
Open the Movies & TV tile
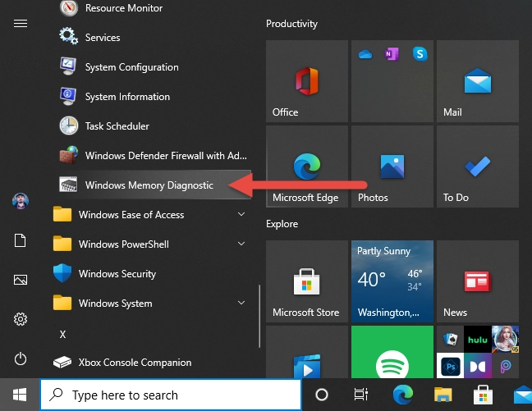307,352
